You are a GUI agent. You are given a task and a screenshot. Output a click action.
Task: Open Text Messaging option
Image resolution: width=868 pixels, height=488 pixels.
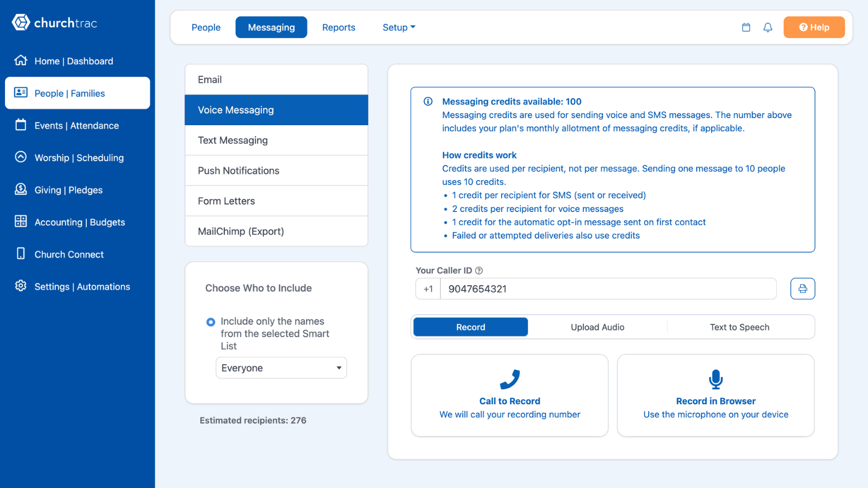276,140
